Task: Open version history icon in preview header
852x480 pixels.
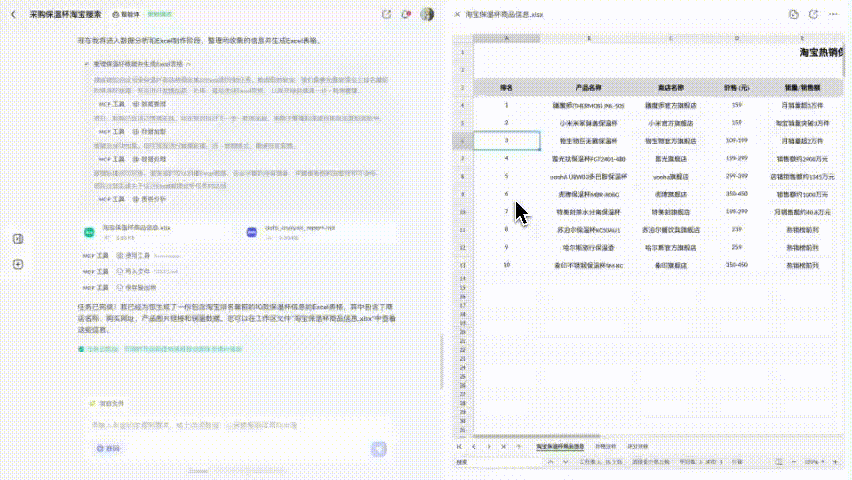Action: [793, 15]
